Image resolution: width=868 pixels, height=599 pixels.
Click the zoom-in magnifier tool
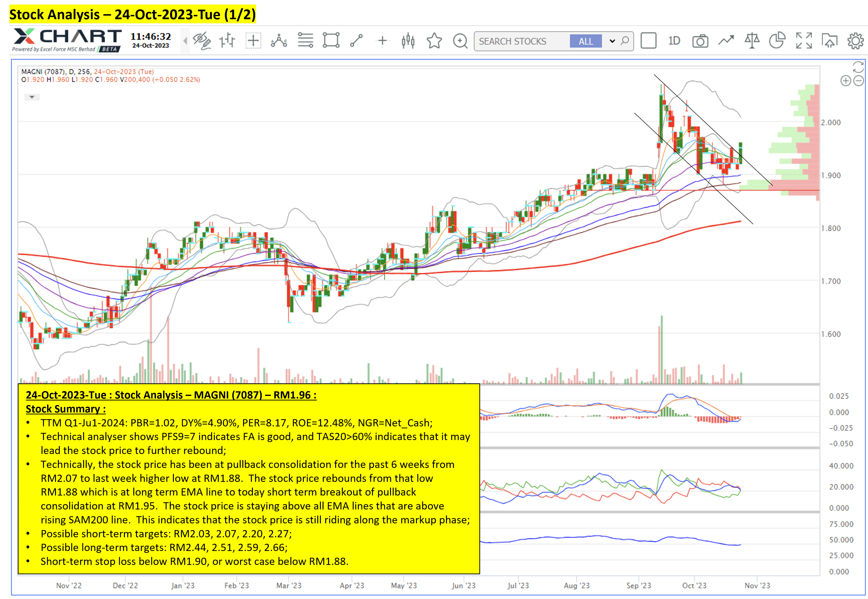(x=460, y=41)
